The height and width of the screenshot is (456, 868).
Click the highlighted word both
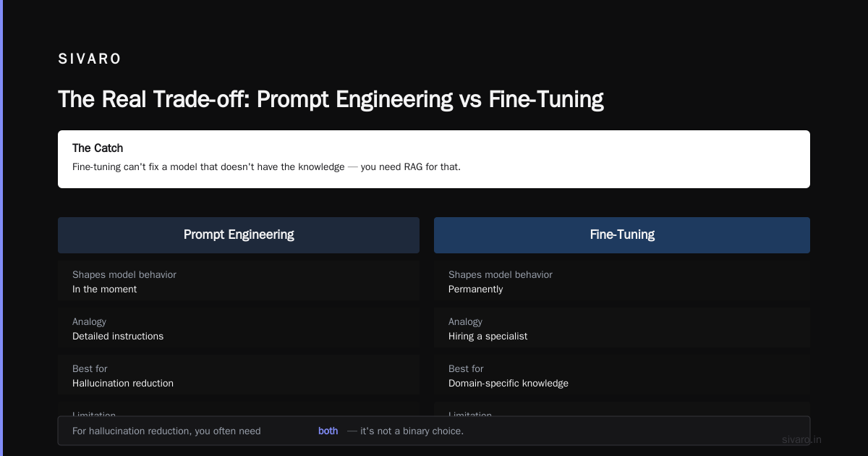328,431
